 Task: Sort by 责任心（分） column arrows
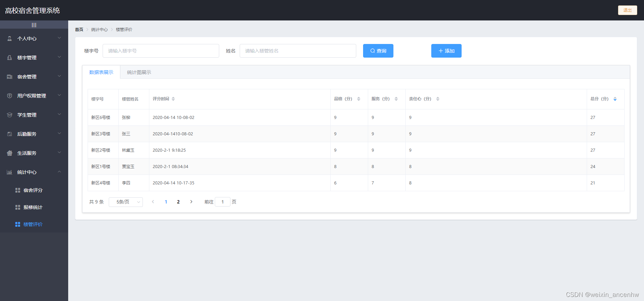click(x=438, y=99)
